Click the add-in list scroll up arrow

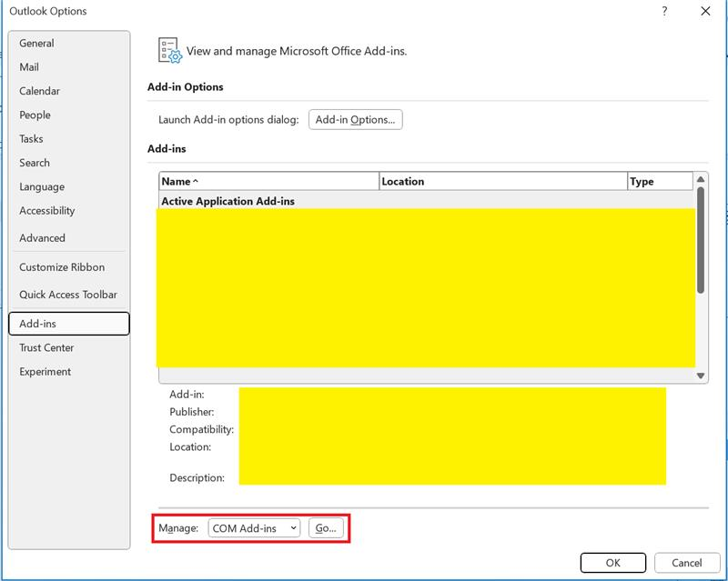coord(701,179)
